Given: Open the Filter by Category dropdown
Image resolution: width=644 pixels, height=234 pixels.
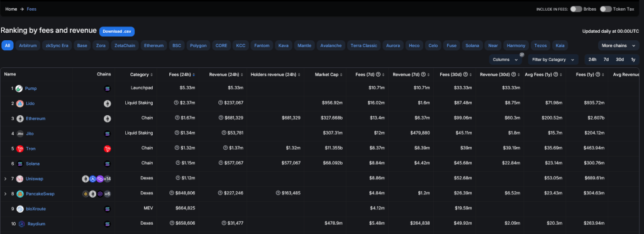Looking at the screenshot, I should 553,60.
